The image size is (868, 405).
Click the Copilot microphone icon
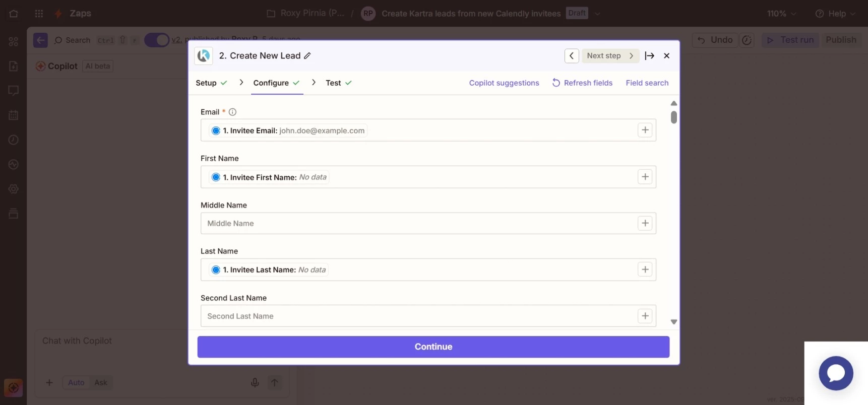coord(255,382)
